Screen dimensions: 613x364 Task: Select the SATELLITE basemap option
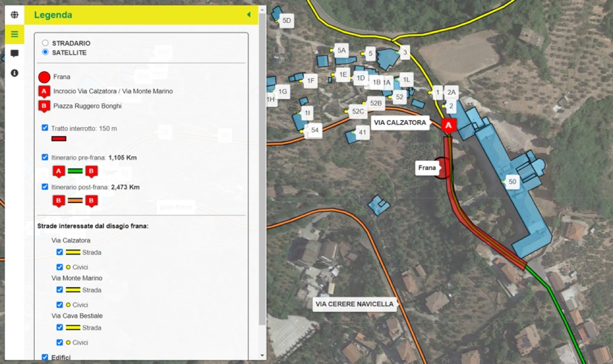[45, 52]
